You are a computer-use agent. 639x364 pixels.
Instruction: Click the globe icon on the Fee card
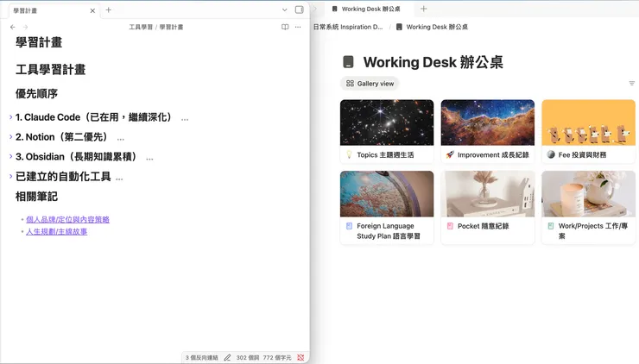tap(551, 154)
